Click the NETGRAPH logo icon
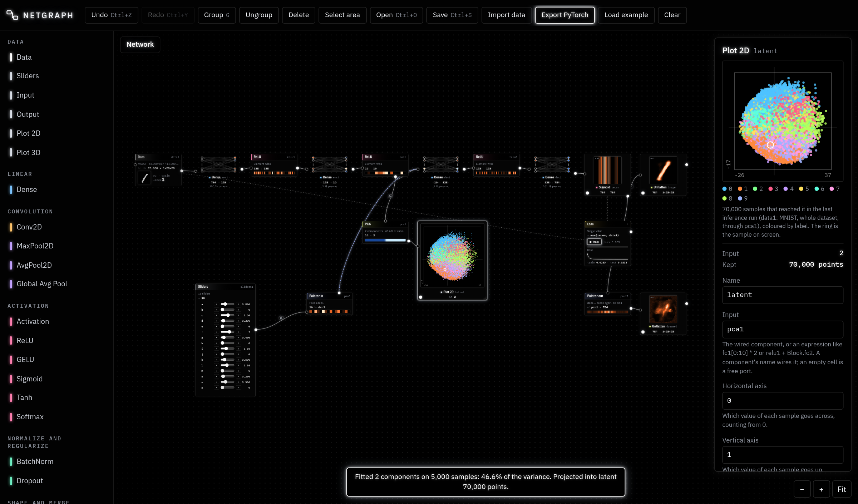Image resolution: width=858 pixels, height=504 pixels. coord(12,15)
